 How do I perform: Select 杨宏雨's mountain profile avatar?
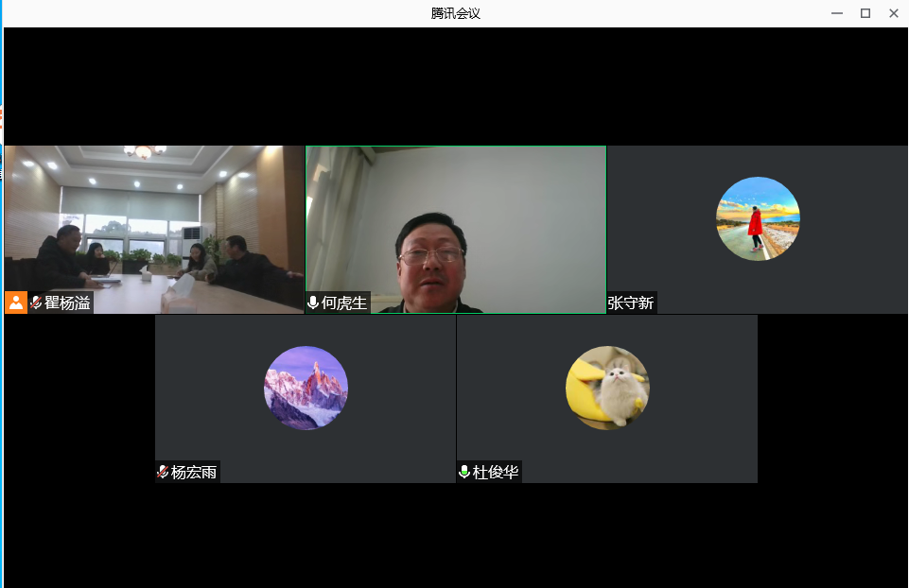pyautogui.click(x=306, y=388)
